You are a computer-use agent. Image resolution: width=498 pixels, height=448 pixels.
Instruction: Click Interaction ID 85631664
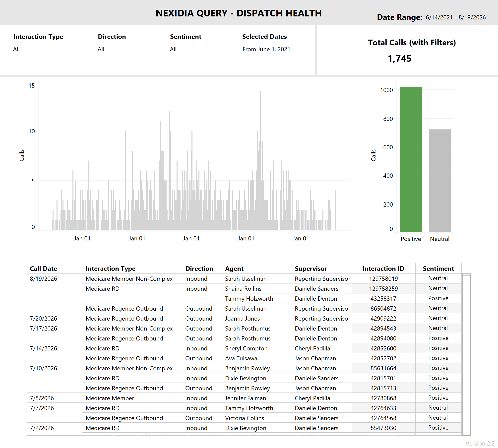click(383, 368)
